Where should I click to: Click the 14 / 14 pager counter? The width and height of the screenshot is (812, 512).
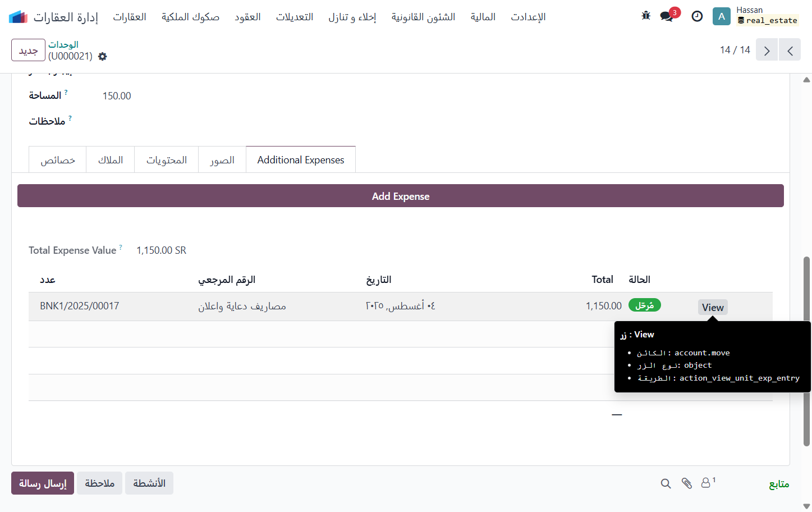(x=735, y=50)
